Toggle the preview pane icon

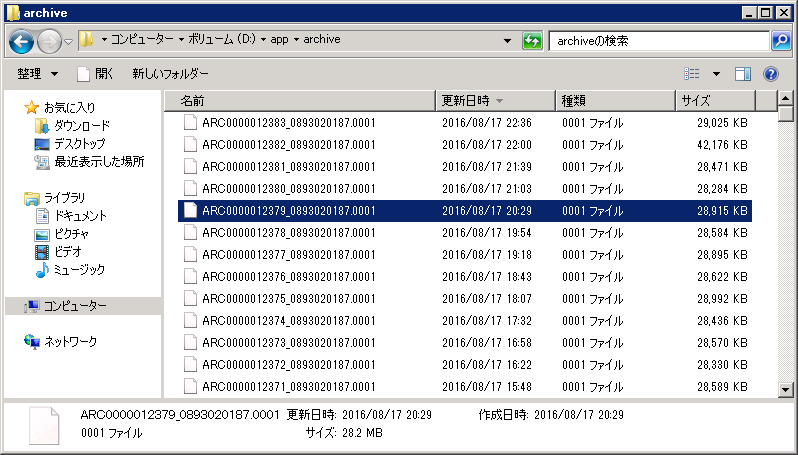pyautogui.click(x=742, y=74)
